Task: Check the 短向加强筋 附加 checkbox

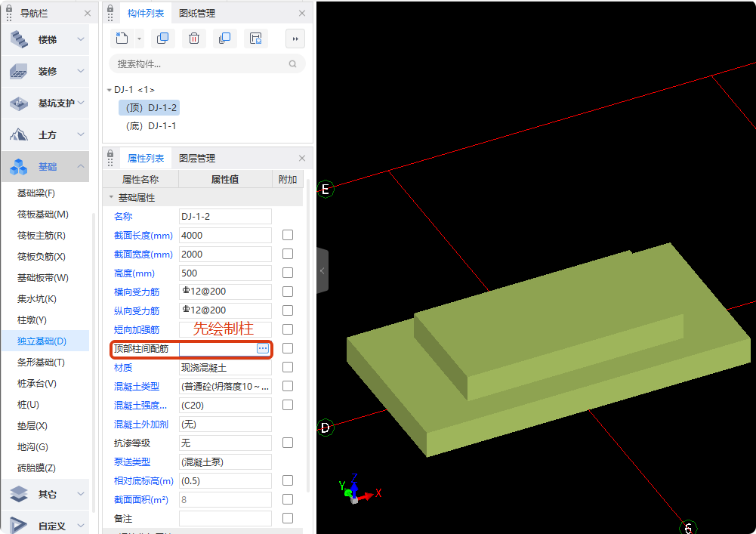Action: [288, 329]
